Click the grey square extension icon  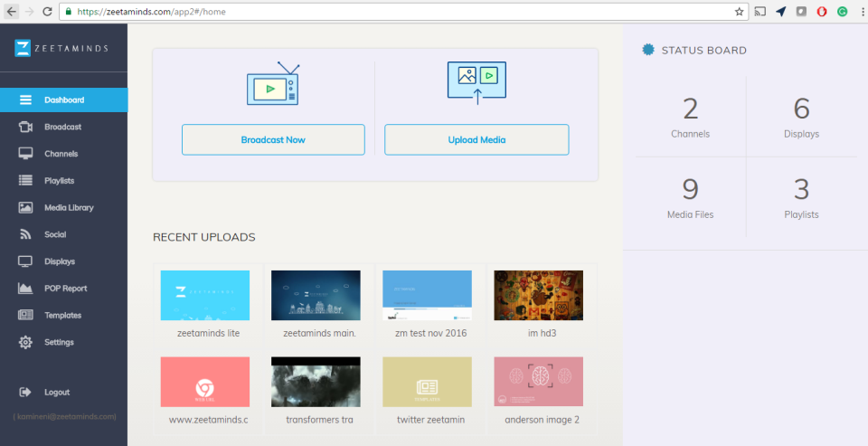click(x=802, y=12)
